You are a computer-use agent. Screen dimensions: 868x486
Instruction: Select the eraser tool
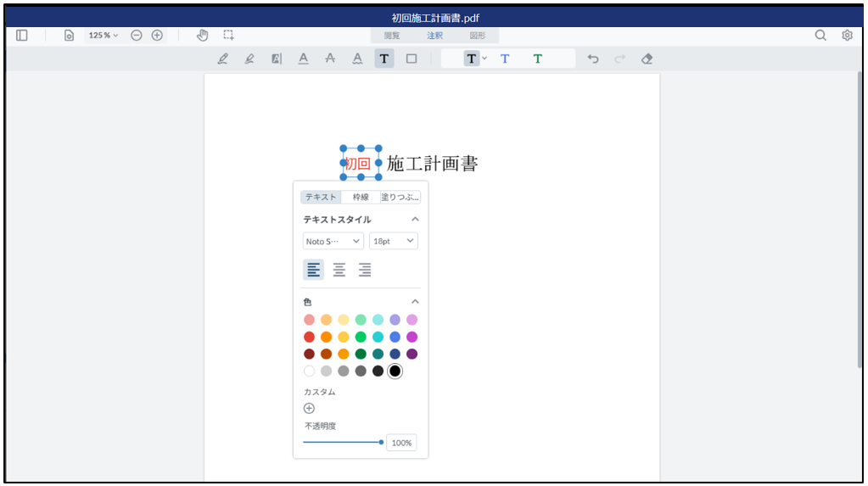pos(647,59)
